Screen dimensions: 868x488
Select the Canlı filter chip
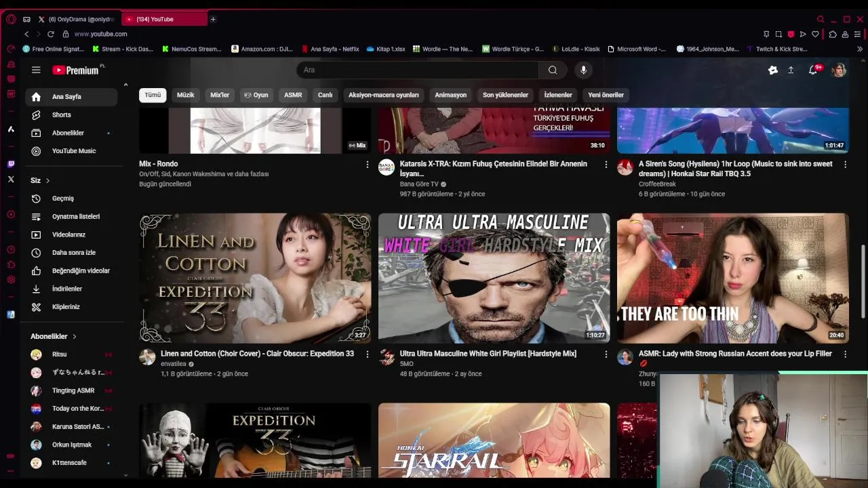[x=325, y=95]
